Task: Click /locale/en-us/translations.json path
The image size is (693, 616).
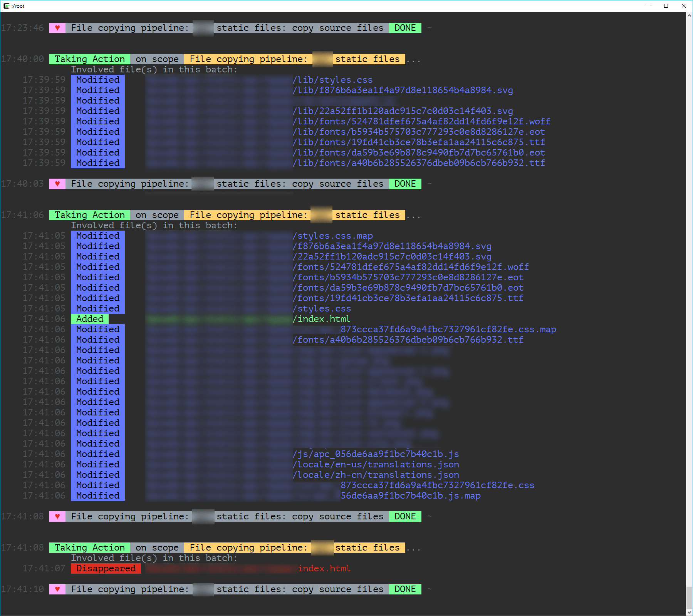Action: 376,464
